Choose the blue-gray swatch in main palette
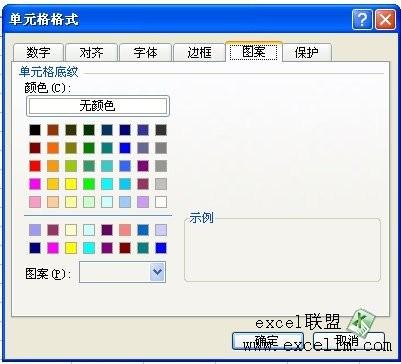 (x=143, y=148)
